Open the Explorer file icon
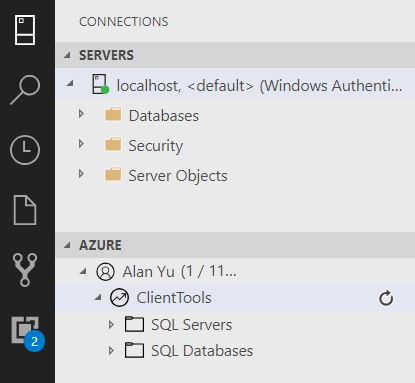415x383 pixels. pyautogui.click(x=25, y=210)
